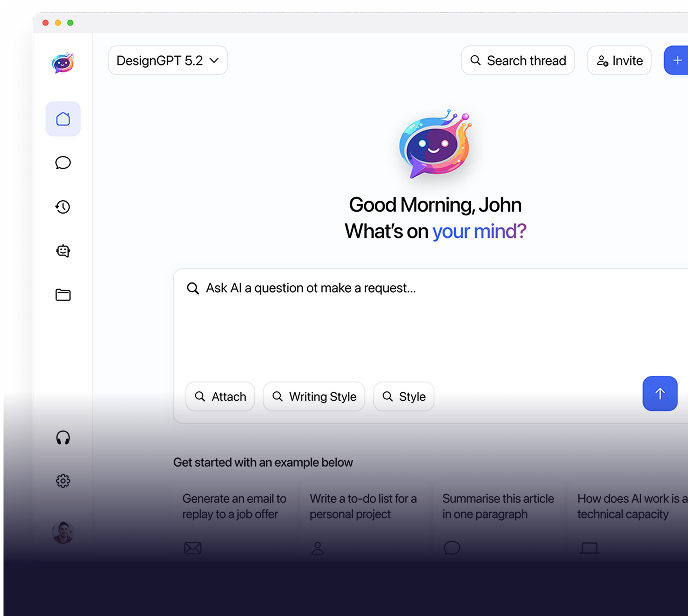Screen dimensions: 688x616
Task: Open the folder icon in sidebar
Action: [63, 295]
